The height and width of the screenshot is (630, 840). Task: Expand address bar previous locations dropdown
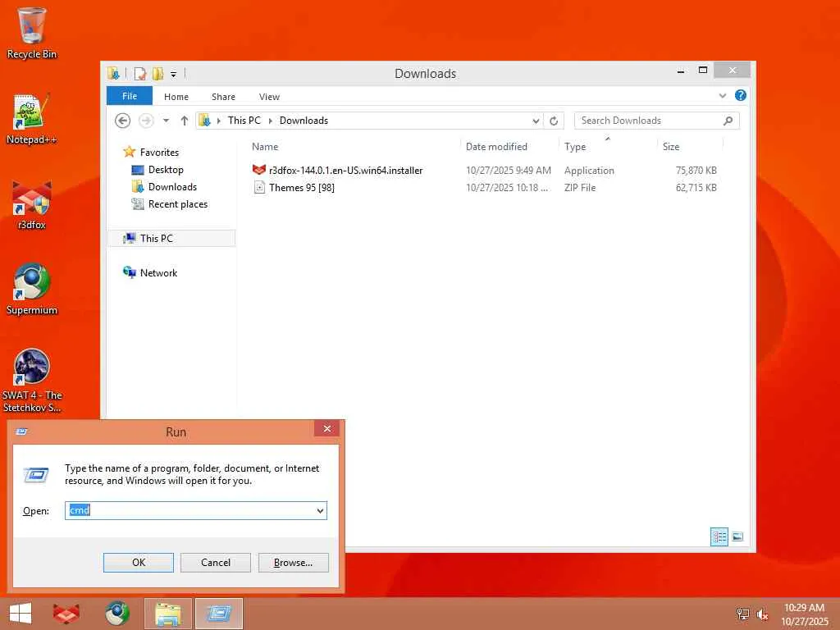tap(536, 121)
